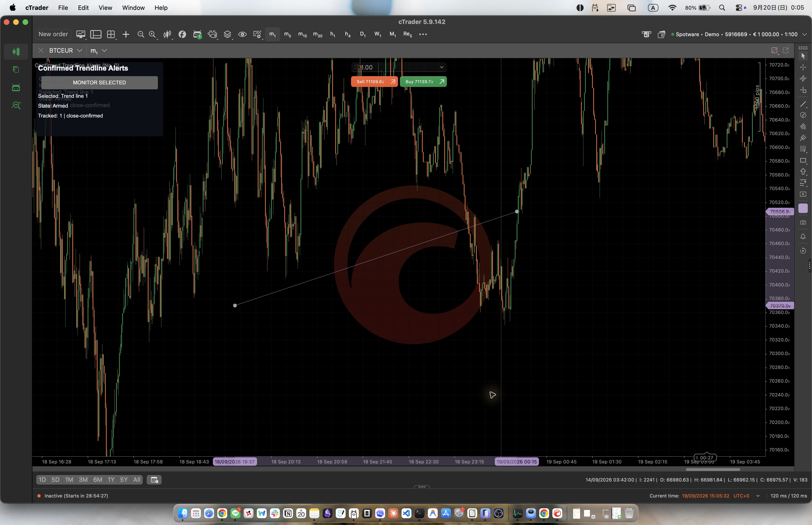Click the horizontal chart scrollbar thumb

click(x=713, y=470)
